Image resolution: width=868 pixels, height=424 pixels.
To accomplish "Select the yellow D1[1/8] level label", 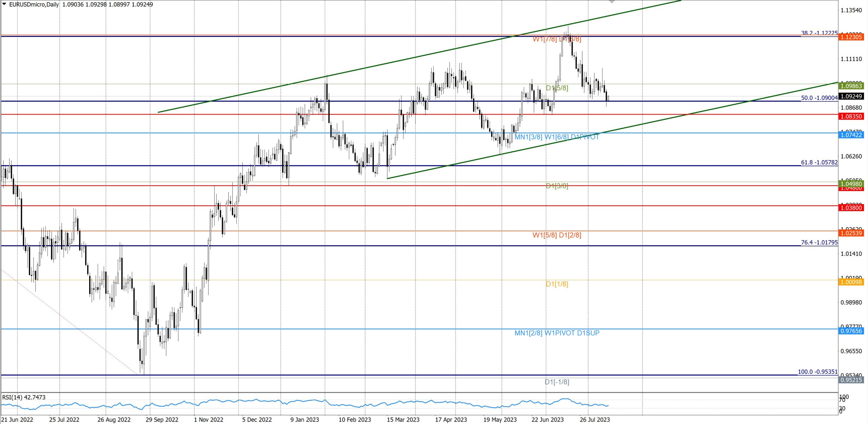I will tap(557, 284).
